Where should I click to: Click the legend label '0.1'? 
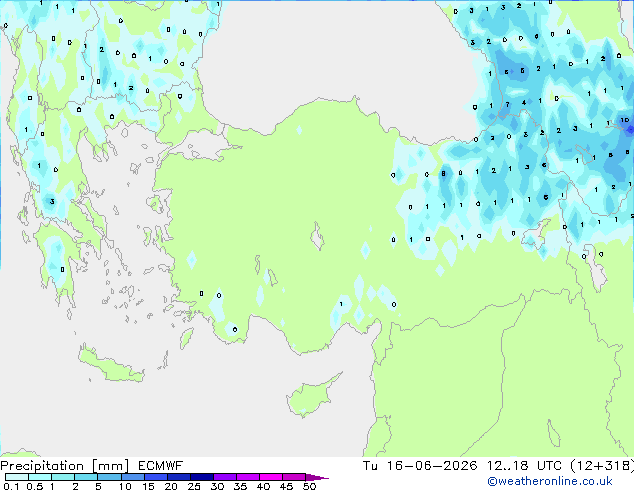point(11,486)
